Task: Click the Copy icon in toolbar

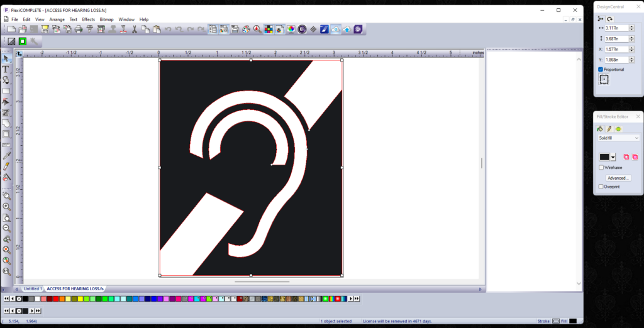Action: [x=145, y=29]
